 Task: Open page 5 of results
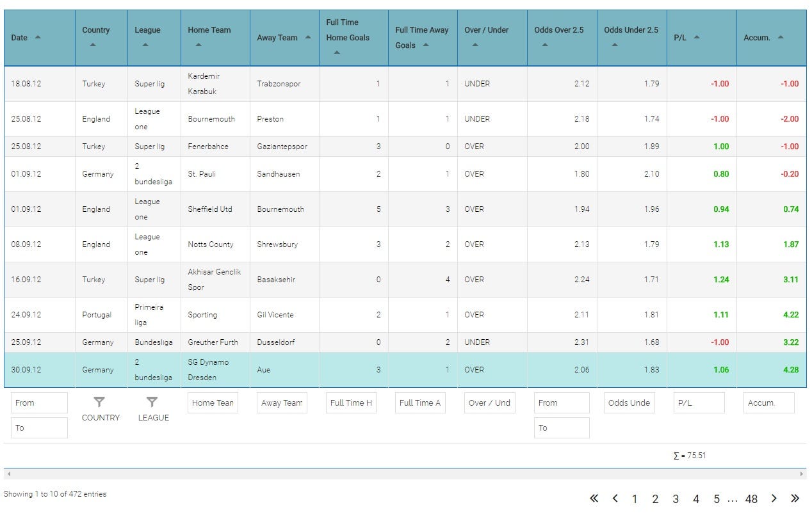click(717, 499)
